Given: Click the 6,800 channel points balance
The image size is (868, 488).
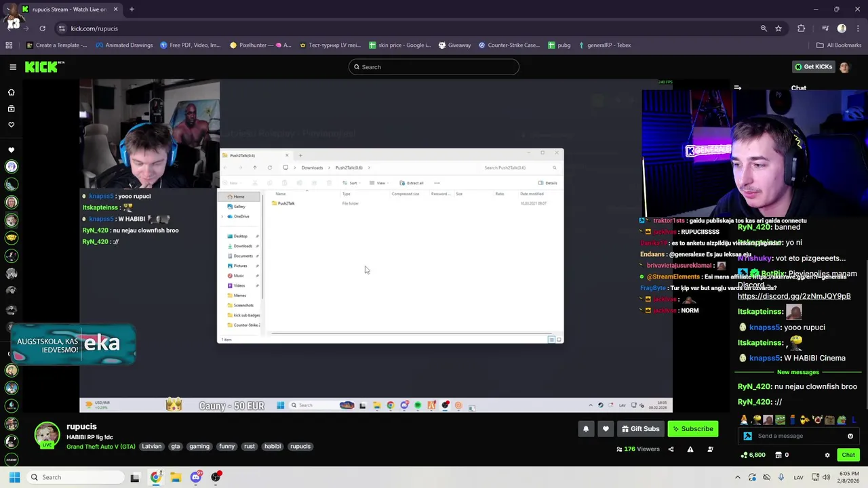Looking at the screenshot, I should click(753, 455).
